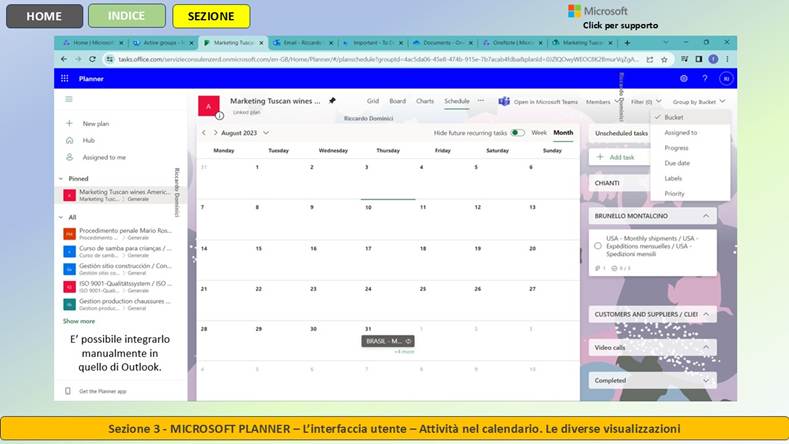The image size is (789, 444).
Task: Toggle Hide future recurring tasks switch
Action: pyautogui.click(x=517, y=133)
